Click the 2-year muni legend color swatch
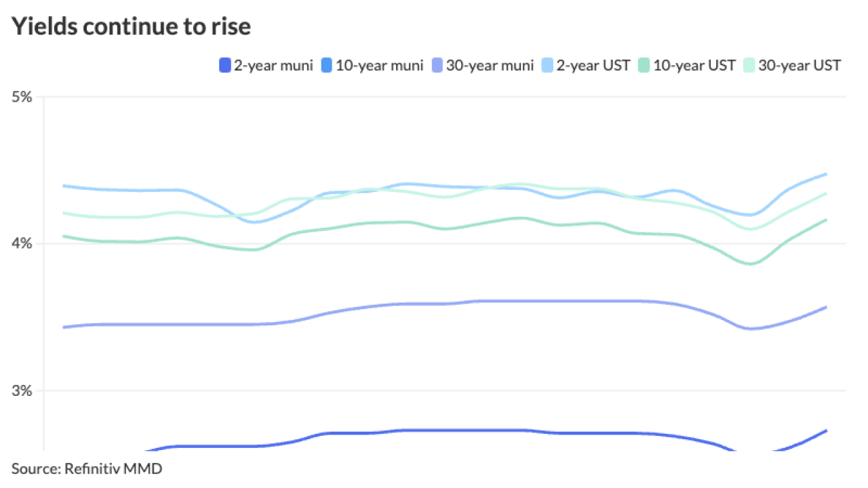 pos(225,66)
